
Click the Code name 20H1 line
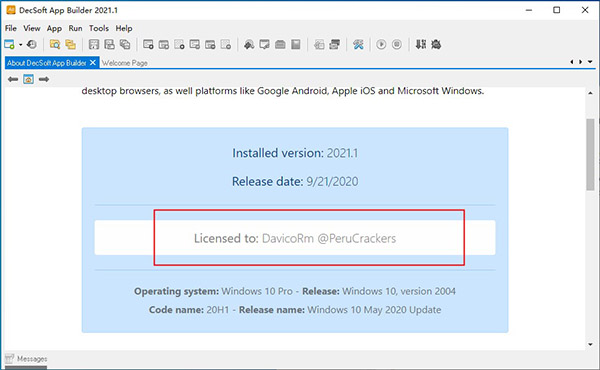[x=295, y=310]
